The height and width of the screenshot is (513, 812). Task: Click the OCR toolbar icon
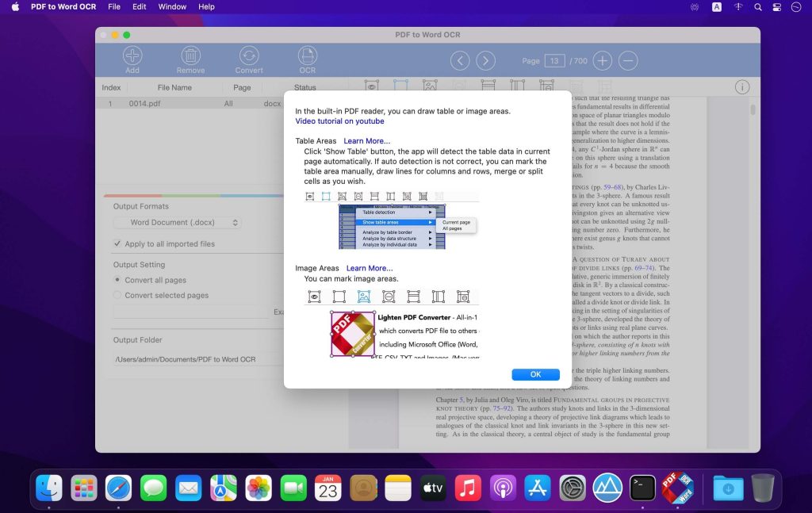pos(307,57)
